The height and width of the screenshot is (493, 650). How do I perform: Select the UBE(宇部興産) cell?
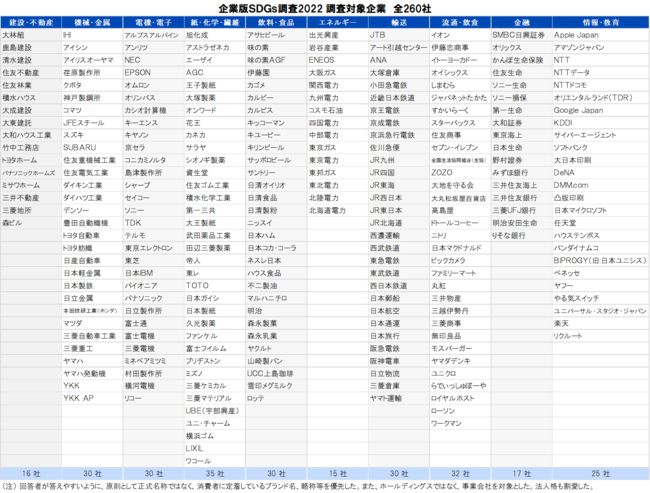coord(215,411)
